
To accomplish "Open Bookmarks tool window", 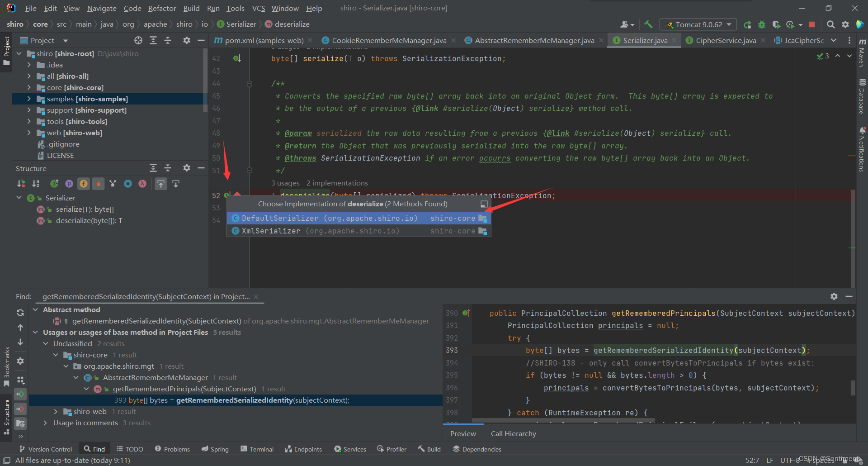I will tap(6, 367).
